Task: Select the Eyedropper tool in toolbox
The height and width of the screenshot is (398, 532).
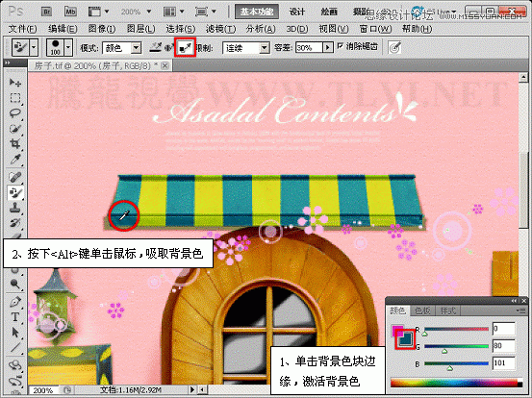Action: point(15,160)
